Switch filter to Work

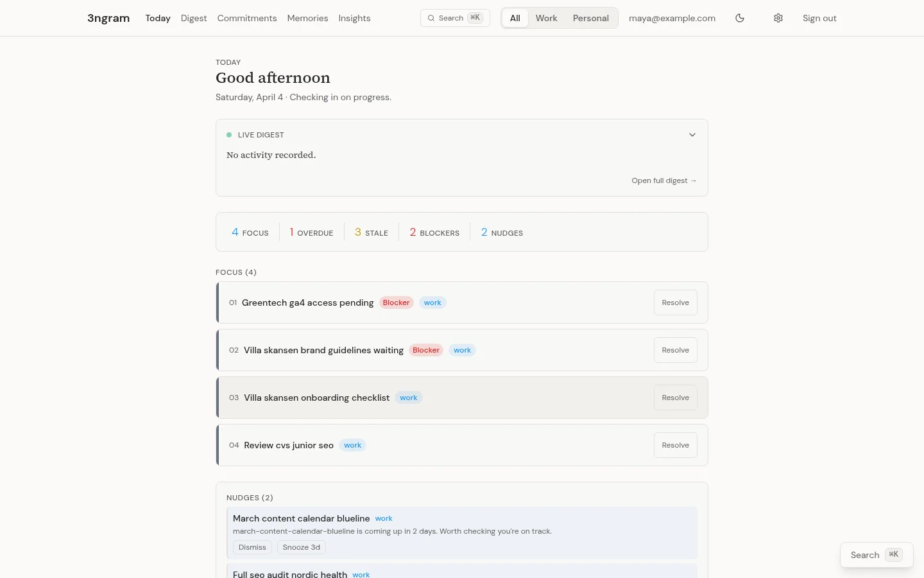click(546, 18)
